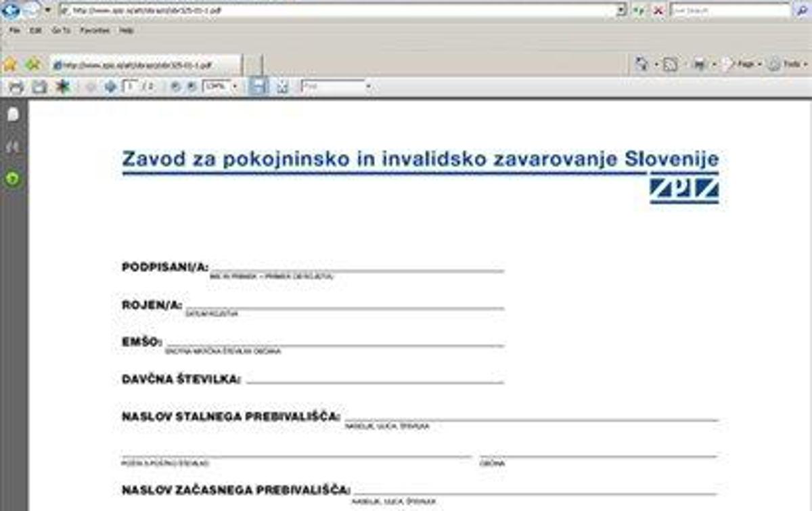The width and height of the screenshot is (812, 511).
Task: Open the Pages thumbnail panel in the sidebar
Action: click(x=13, y=115)
